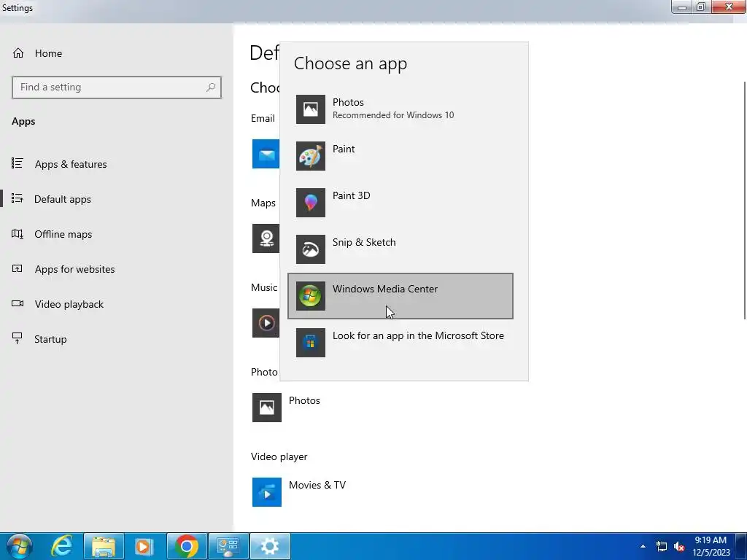Click the Paint palette icon
Viewport: 747px width, 560px height.
[x=311, y=156]
